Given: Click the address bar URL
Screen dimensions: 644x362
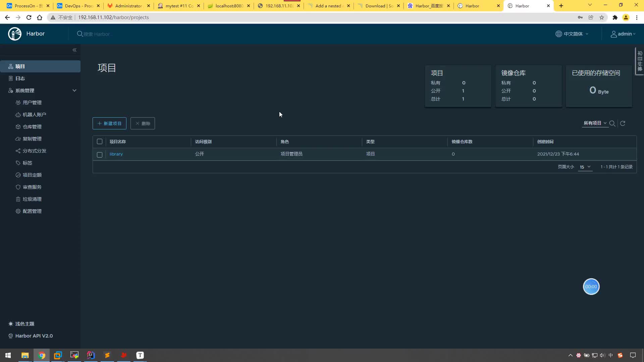Looking at the screenshot, I should 113,17.
